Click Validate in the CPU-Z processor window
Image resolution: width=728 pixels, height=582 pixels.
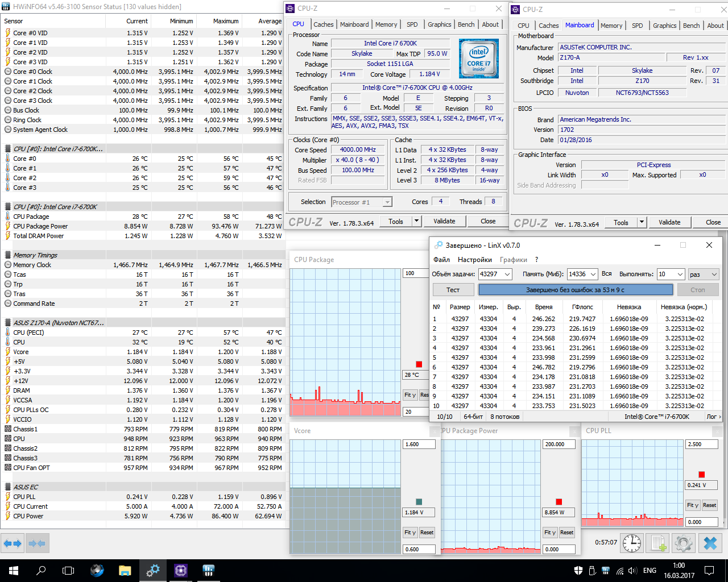tap(444, 221)
